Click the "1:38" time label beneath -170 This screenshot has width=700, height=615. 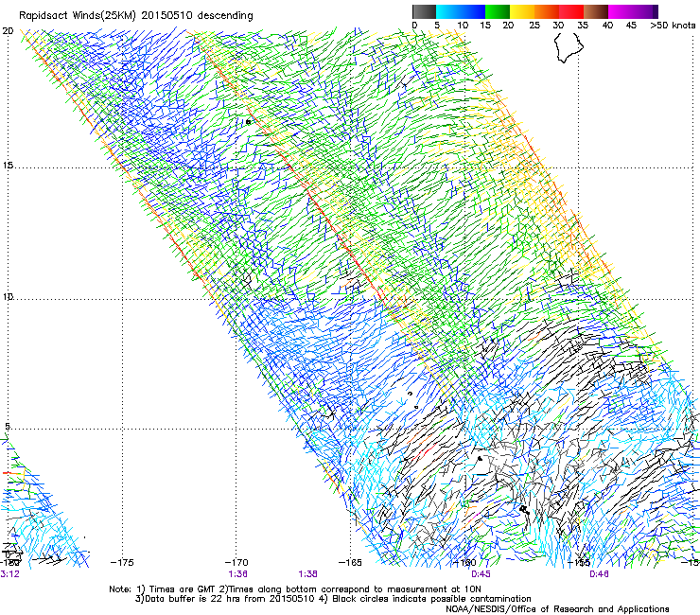point(238,574)
